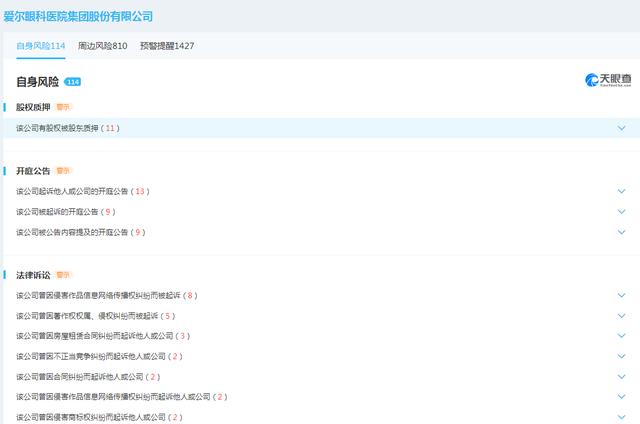Select the 法律诉讼 section heading
640x424 pixels.
33,275
